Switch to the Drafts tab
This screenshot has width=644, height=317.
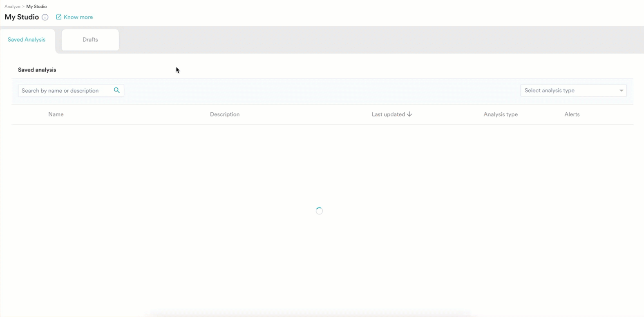click(90, 40)
